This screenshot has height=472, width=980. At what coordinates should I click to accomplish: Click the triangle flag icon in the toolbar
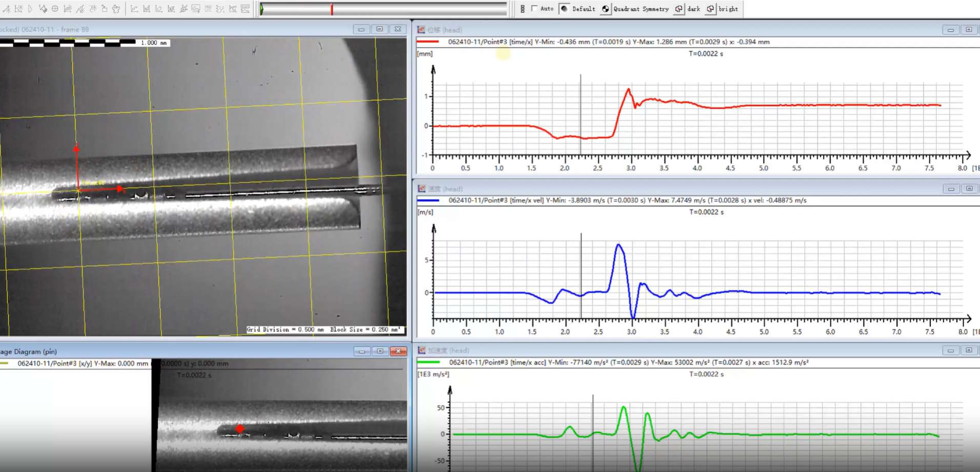point(30,9)
